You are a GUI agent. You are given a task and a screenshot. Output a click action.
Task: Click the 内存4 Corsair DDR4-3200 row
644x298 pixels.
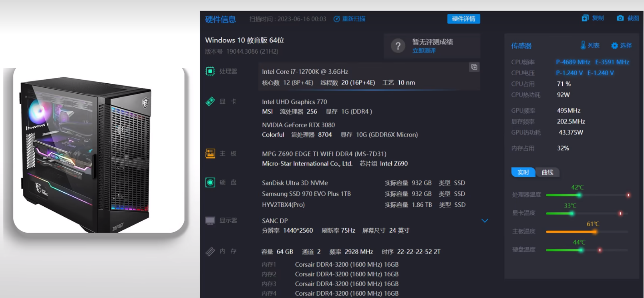point(330,293)
